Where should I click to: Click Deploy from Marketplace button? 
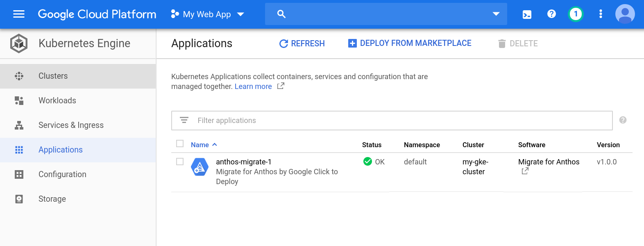coord(410,43)
